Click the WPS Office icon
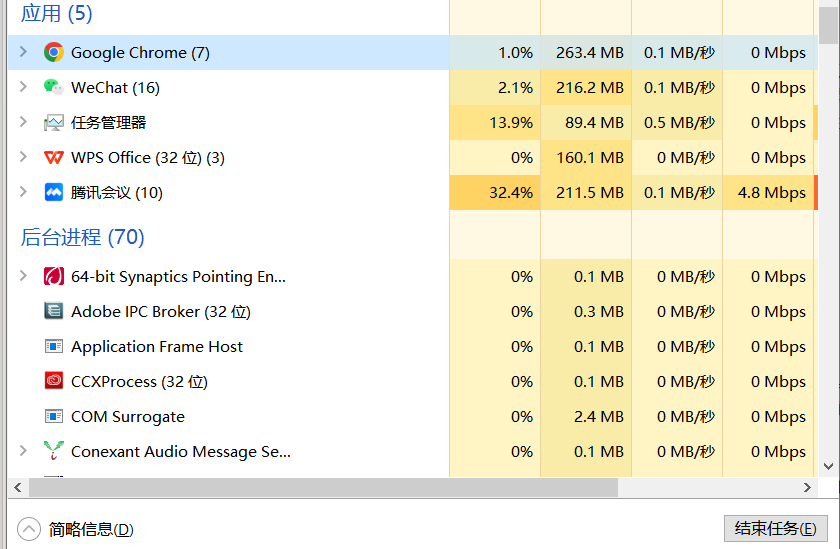Viewport: 840px width, 549px height. click(x=54, y=158)
